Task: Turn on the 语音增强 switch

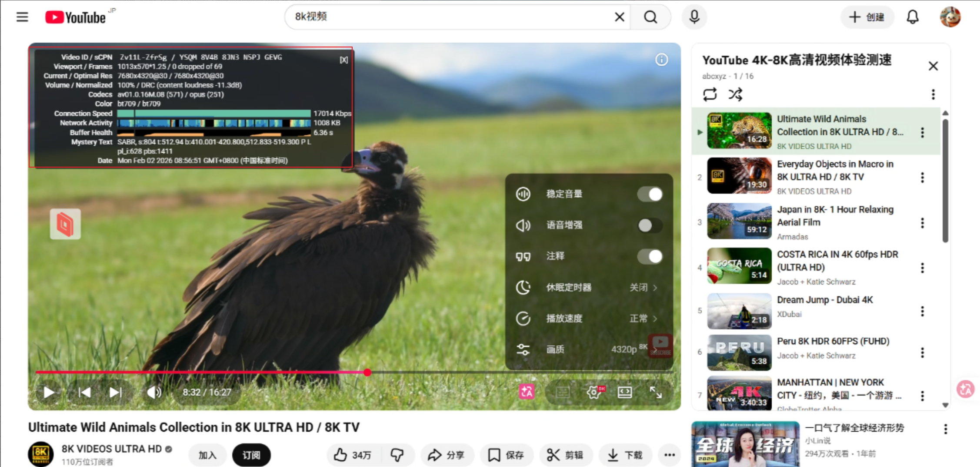Action: (650, 225)
